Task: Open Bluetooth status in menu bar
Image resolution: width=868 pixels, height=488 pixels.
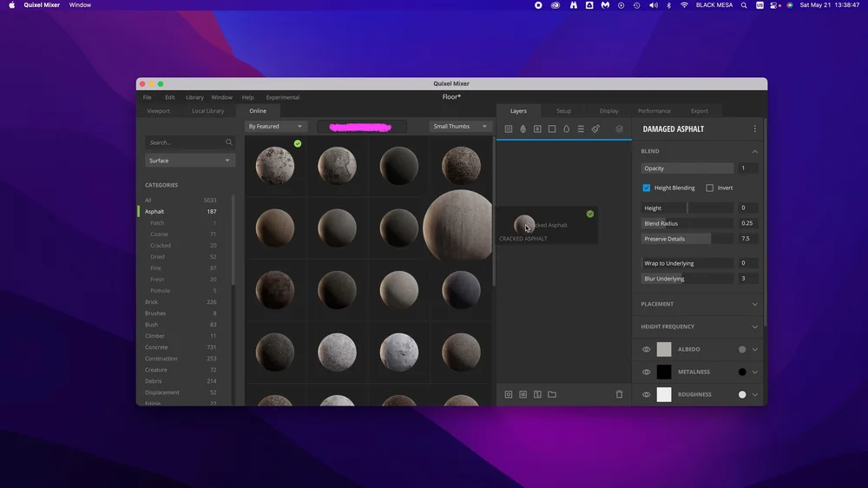Action: tap(668, 5)
